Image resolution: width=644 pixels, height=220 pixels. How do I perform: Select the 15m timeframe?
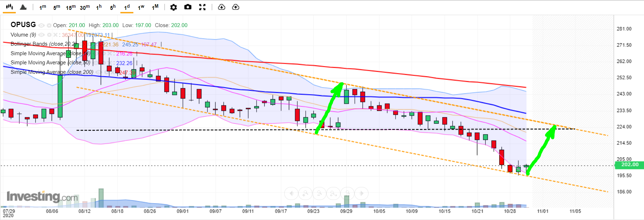click(x=71, y=7)
